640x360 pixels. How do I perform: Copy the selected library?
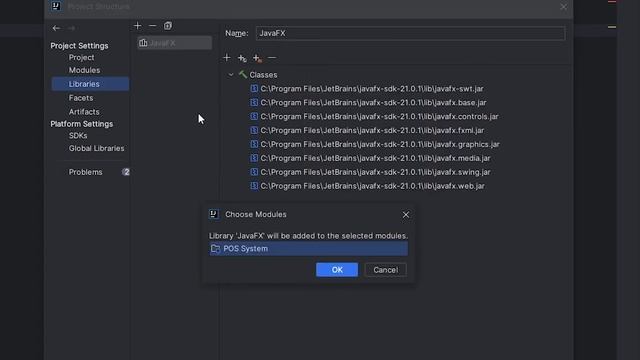tap(168, 26)
